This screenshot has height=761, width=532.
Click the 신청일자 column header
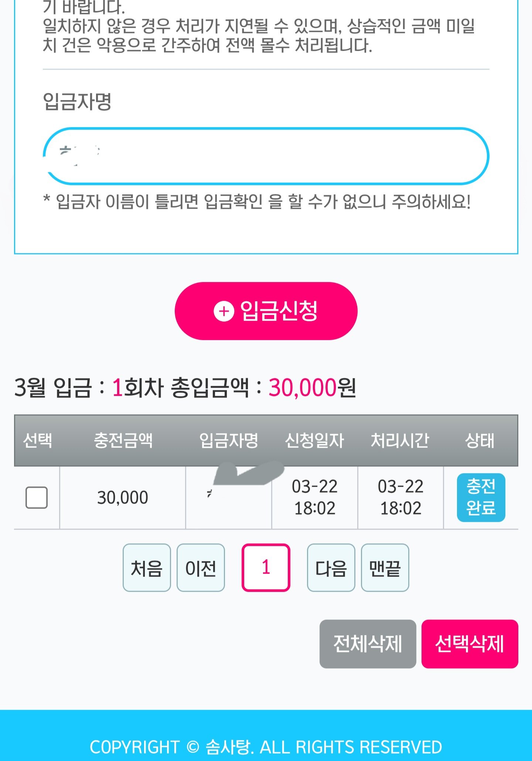(314, 440)
